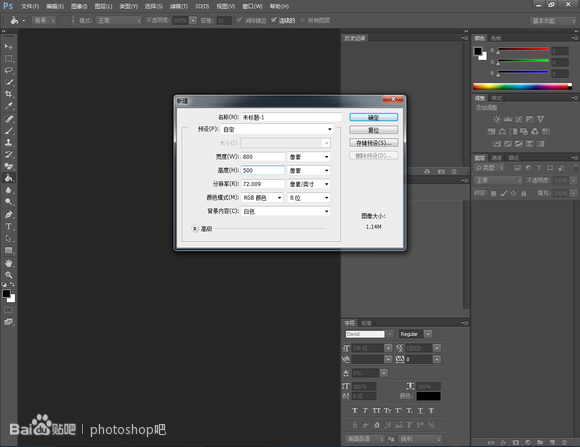
Task: Open workspace switcher 基本功能 dropdown
Action: coord(553,21)
